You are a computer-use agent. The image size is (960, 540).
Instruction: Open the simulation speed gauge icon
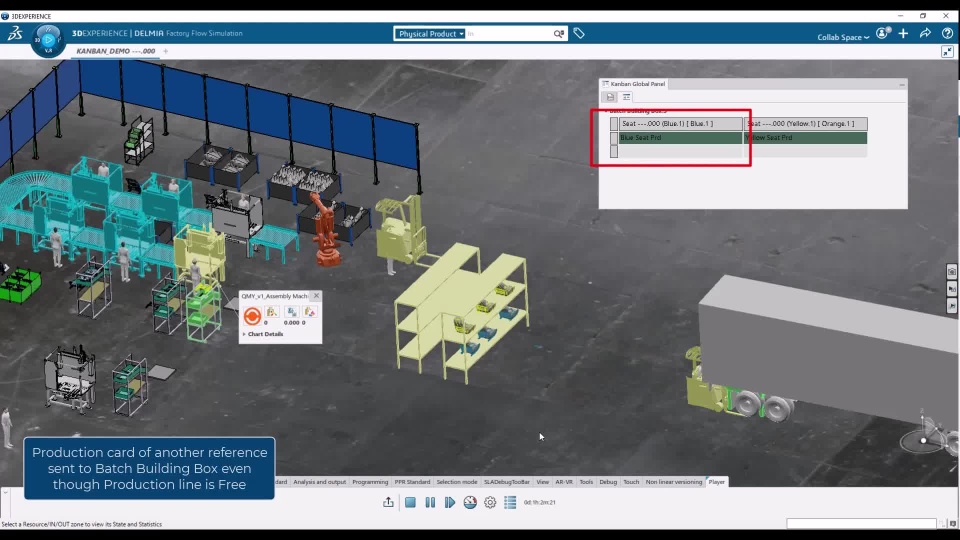coord(470,503)
